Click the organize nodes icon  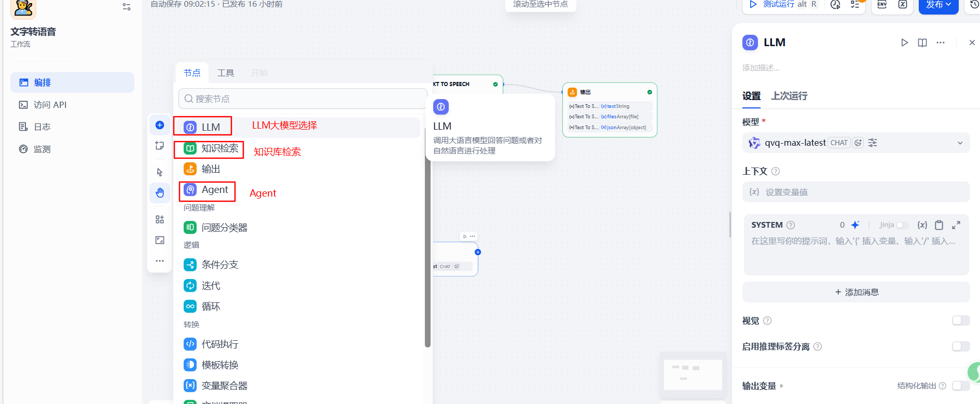(160, 219)
